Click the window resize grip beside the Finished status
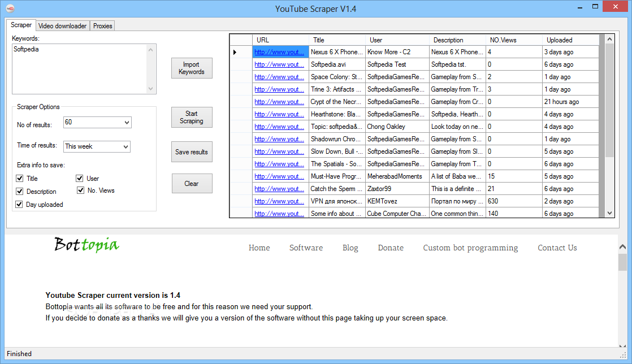The width and height of the screenshot is (632, 364). [623, 355]
